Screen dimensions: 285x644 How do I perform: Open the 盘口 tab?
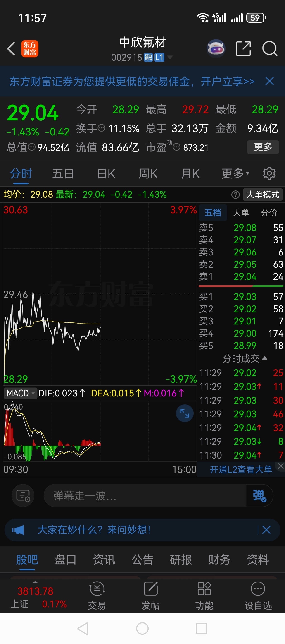(65, 560)
